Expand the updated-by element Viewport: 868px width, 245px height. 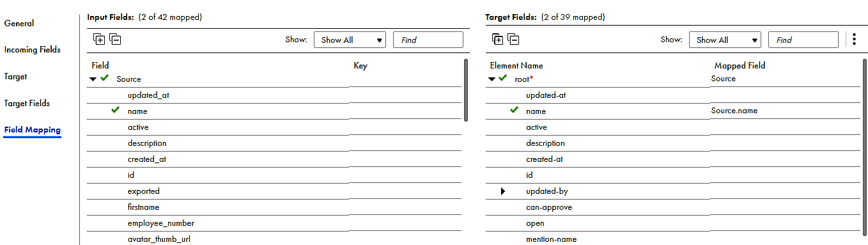[x=503, y=191]
